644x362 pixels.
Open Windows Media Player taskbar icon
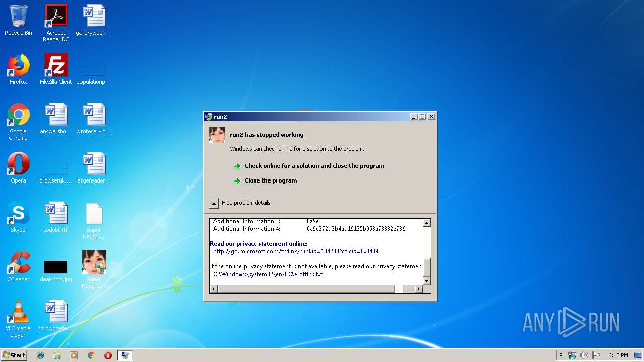pos(74,355)
